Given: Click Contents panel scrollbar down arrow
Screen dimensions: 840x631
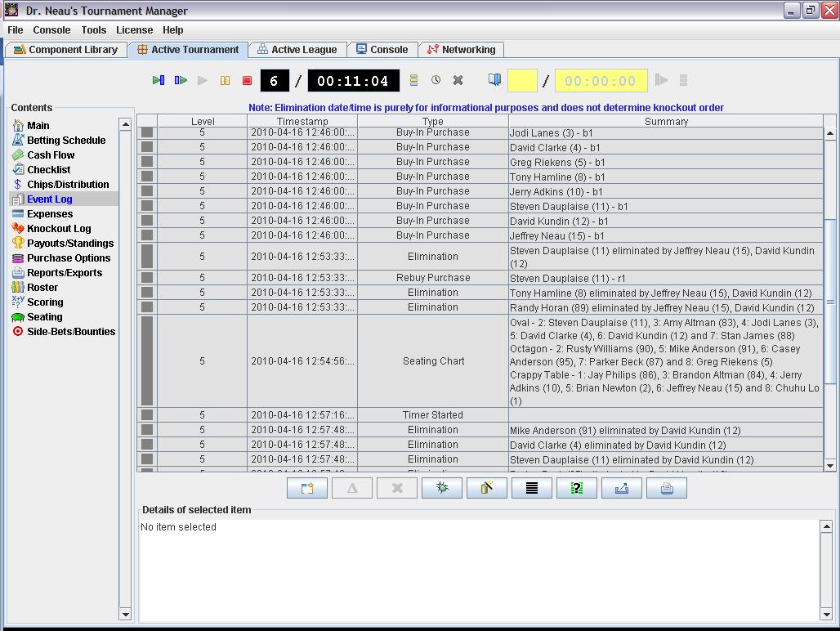Looking at the screenshot, I should coord(125,615).
